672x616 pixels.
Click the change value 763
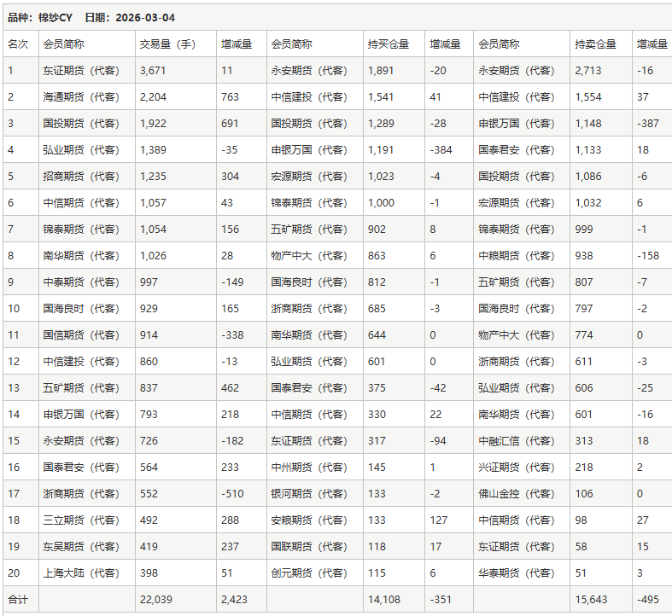[230, 97]
